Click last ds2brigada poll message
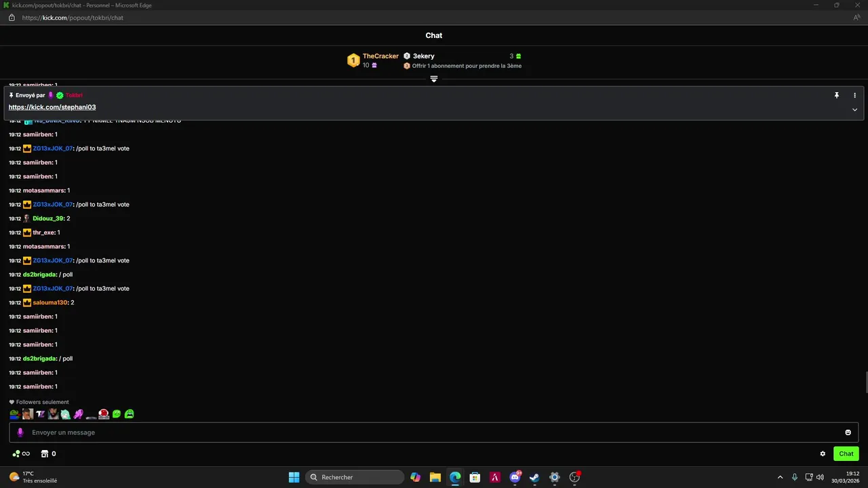 tap(41, 359)
